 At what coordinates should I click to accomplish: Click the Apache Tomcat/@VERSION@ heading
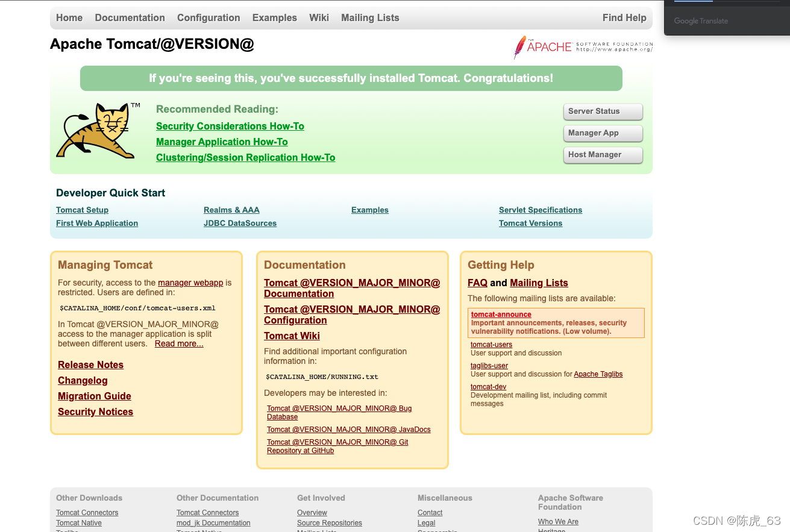pos(152,44)
